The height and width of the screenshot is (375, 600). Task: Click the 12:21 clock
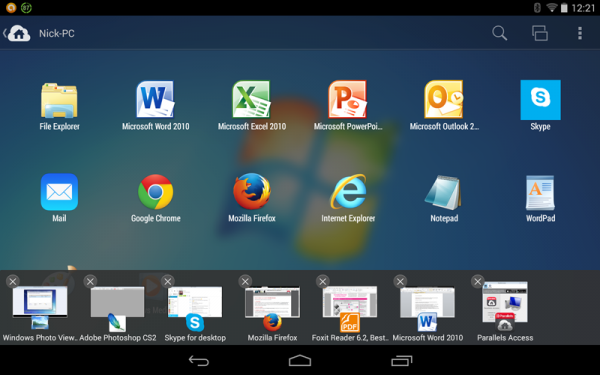click(583, 8)
